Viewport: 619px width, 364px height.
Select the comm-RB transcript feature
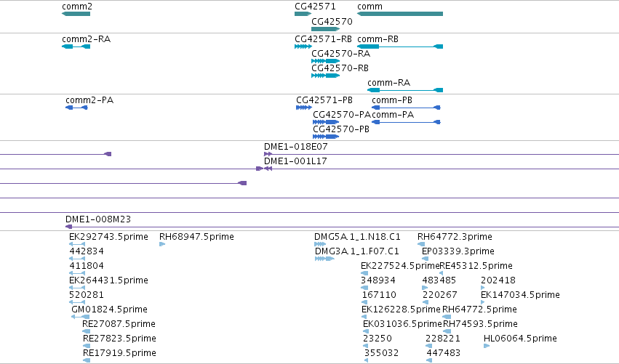click(x=400, y=46)
